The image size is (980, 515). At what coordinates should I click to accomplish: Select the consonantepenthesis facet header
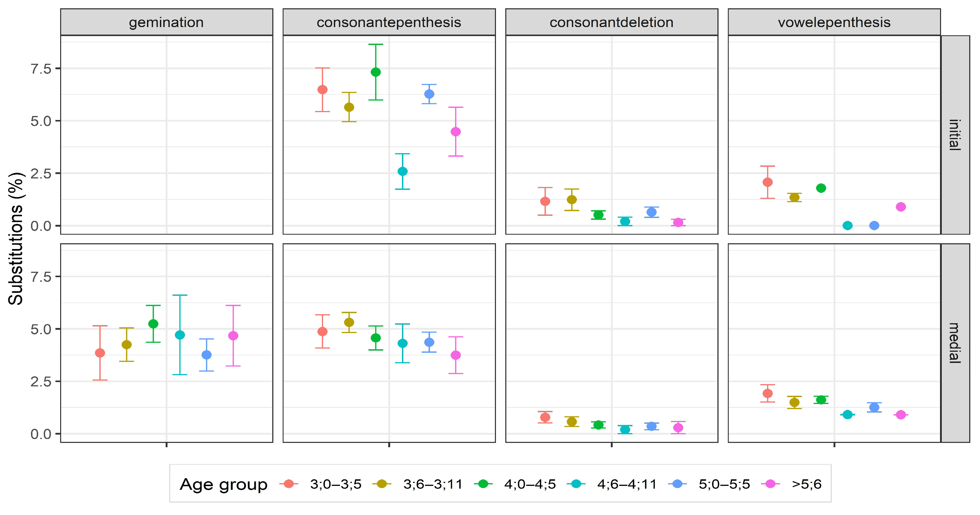(x=389, y=22)
